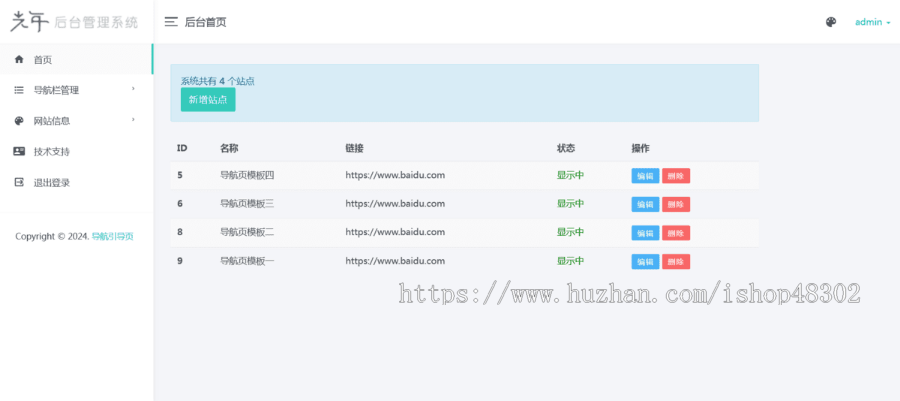The height and width of the screenshot is (401, 900).
Task: Click the list icon beside 导航栏管理
Action: tap(19, 90)
